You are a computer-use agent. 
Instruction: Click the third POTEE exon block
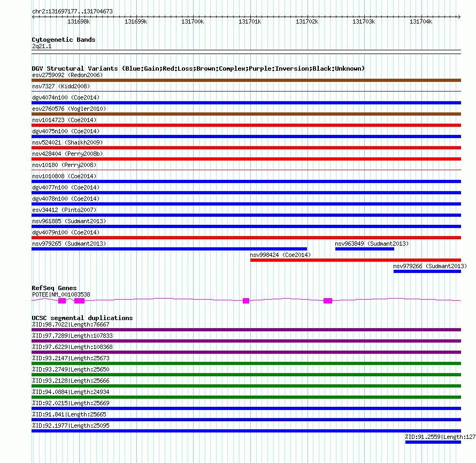246,301
